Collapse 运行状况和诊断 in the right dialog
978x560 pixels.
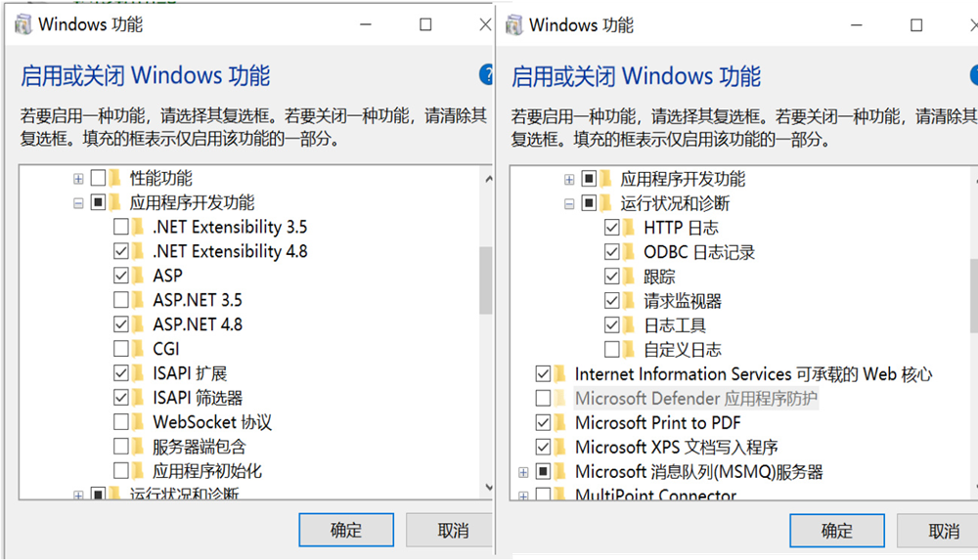pyautogui.click(x=569, y=203)
